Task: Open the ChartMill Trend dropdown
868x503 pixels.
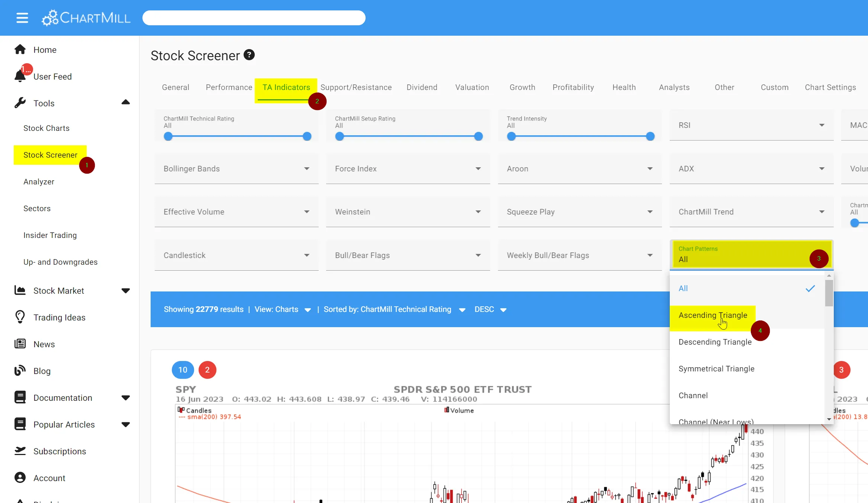Action: coord(752,212)
